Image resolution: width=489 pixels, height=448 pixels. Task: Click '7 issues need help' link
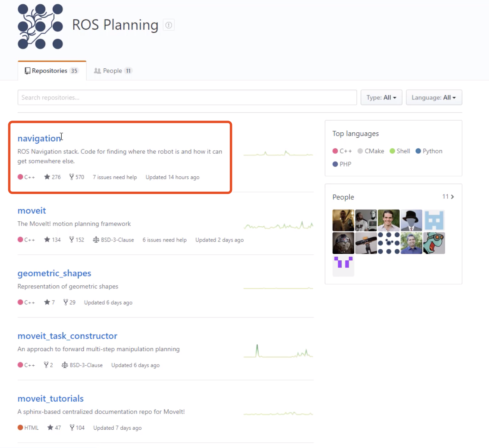(x=115, y=177)
